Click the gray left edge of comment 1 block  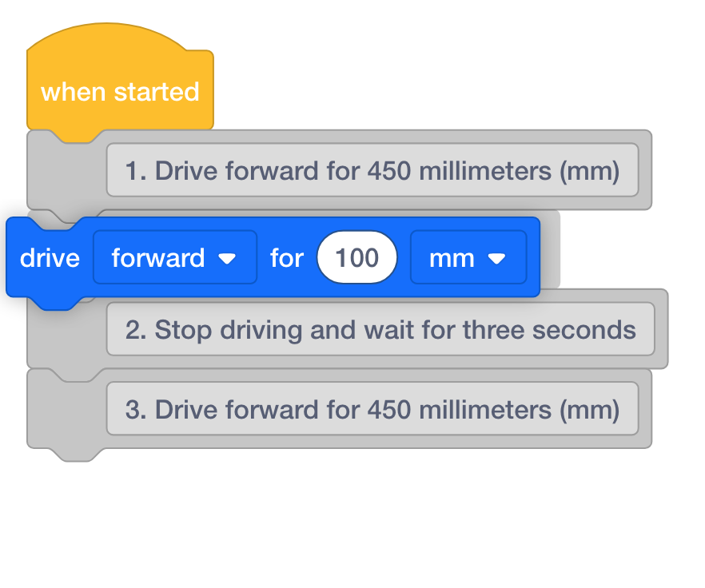66,172
